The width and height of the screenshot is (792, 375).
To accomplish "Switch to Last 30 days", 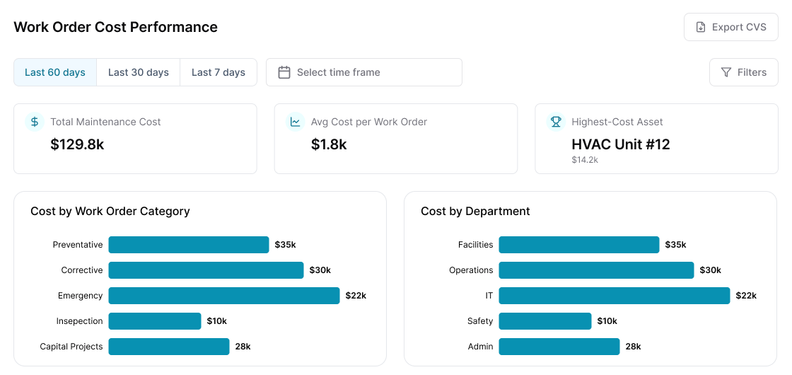I will click(x=138, y=72).
